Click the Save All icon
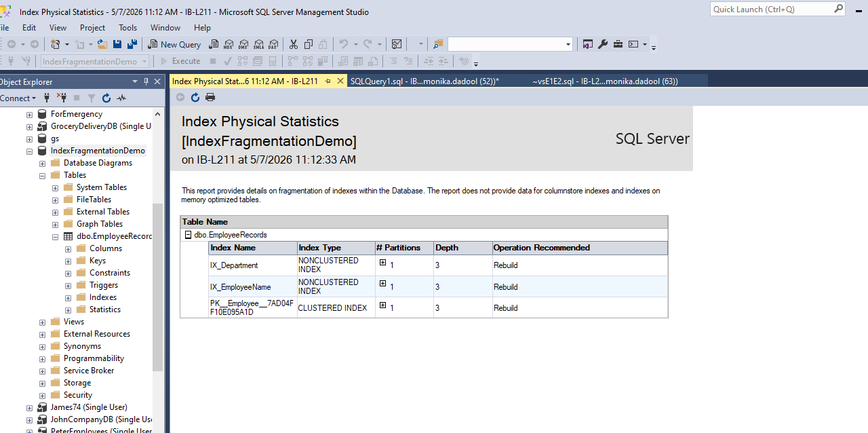This screenshot has height=433, width=868. click(x=132, y=44)
